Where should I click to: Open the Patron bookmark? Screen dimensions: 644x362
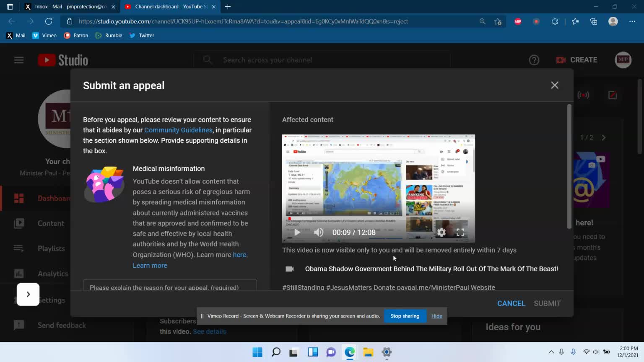click(x=76, y=36)
